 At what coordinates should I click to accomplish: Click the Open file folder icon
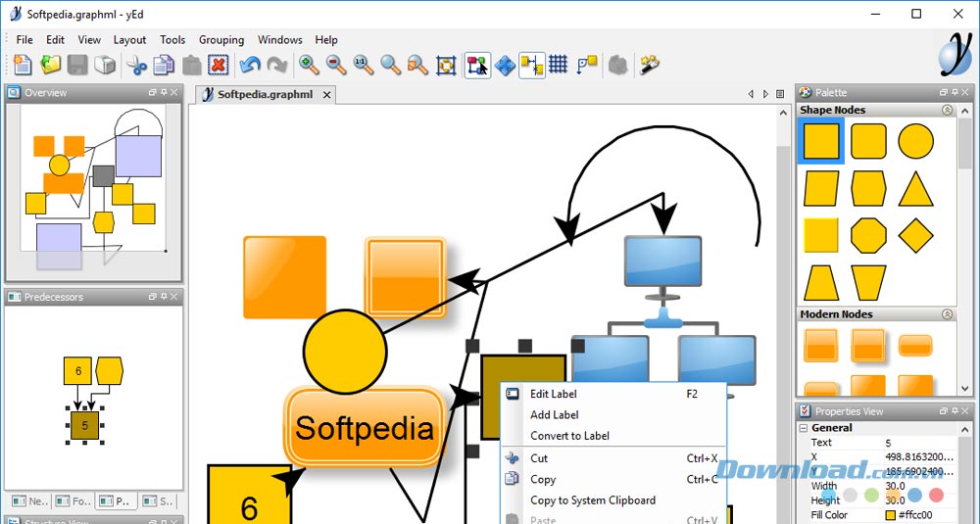point(50,66)
